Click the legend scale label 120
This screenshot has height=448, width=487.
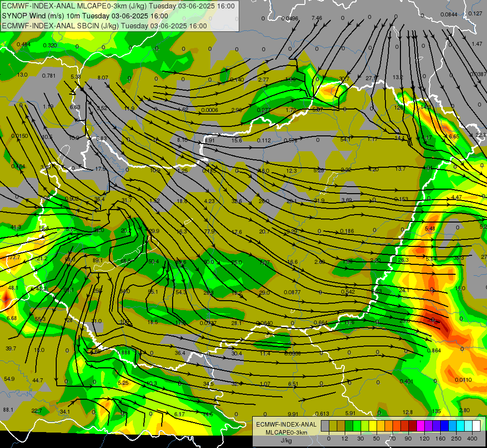tap(425, 439)
